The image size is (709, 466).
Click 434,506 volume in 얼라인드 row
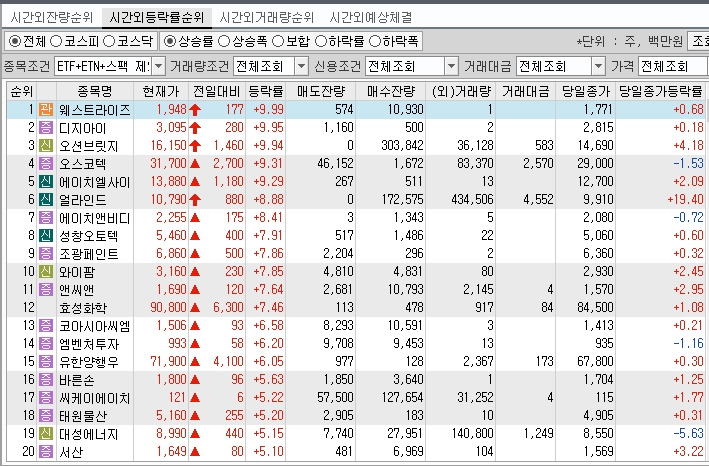pyautogui.click(x=472, y=199)
